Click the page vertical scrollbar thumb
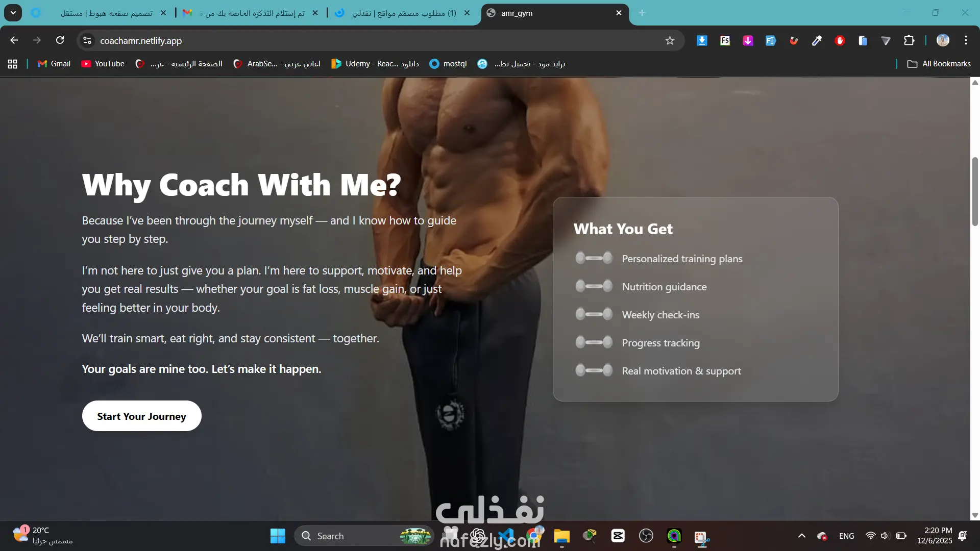The image size is (980, 551). 975,191
